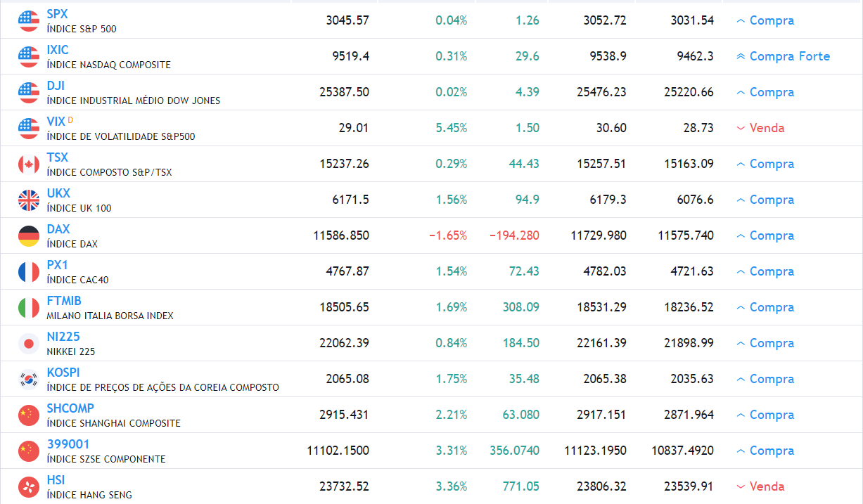Image resolution: width=863 pixels, height=504 pixels.
Task: Select the Compra Forte rating for IXIC
Action: pyautogui.click(x=788, y=56)
